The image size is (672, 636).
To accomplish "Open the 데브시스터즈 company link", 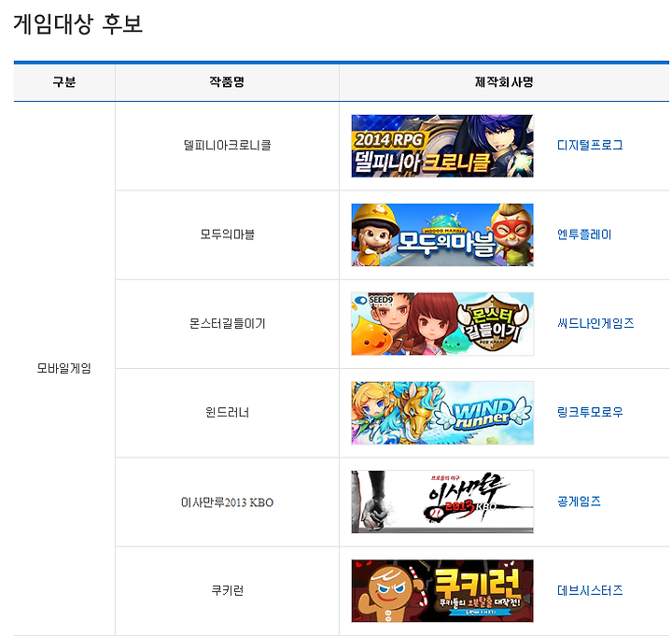I will pyautogui.click(x=590, y=590).
